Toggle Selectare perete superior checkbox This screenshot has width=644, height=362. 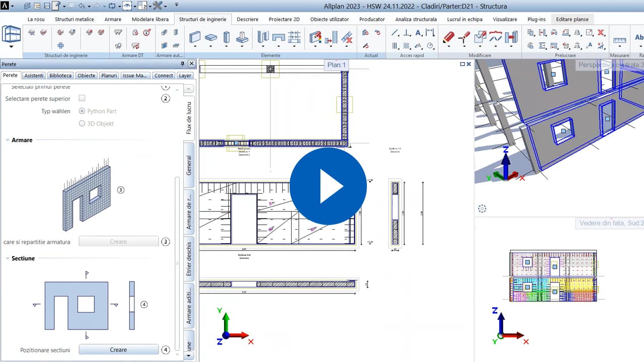(82, 98)
